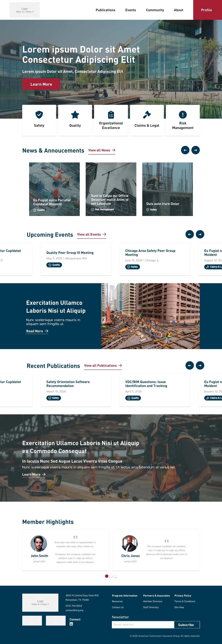Show next Recent Publications cards
Screen dimensions: 222x644
(x=200, y=365)
